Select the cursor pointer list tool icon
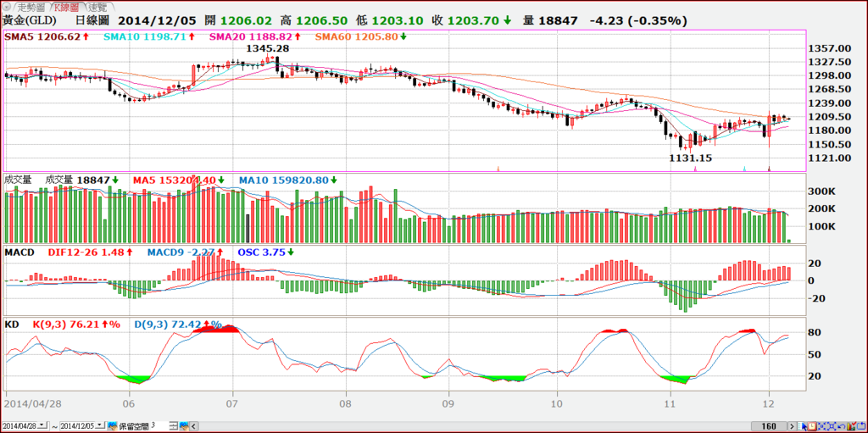Viewport: 868px width, 433px height. 802,426
